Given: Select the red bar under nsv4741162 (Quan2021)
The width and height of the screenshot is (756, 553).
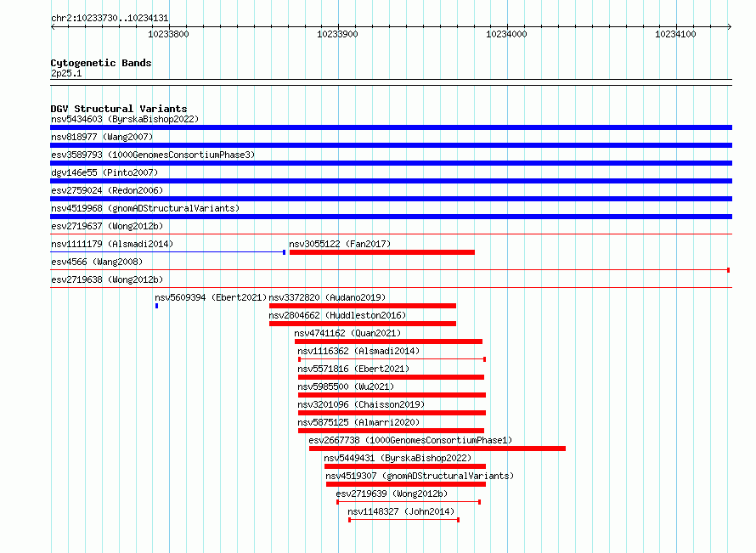Looking at the screenshot, I should tap(388, 341).
